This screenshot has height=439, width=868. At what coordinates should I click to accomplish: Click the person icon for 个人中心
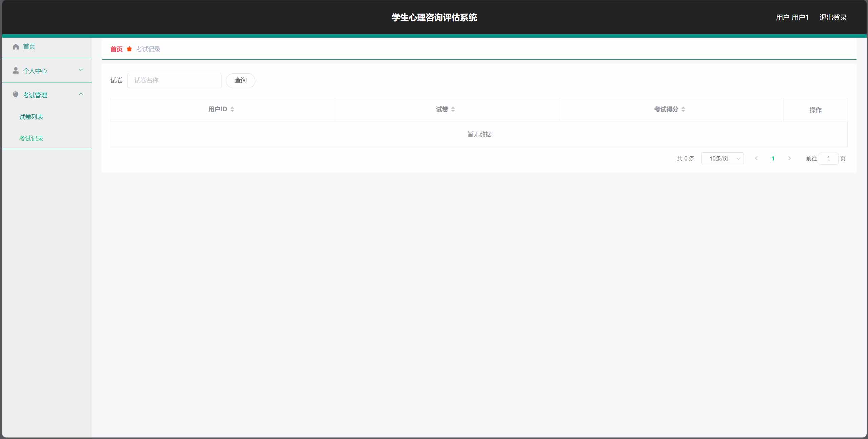point(16,70)
